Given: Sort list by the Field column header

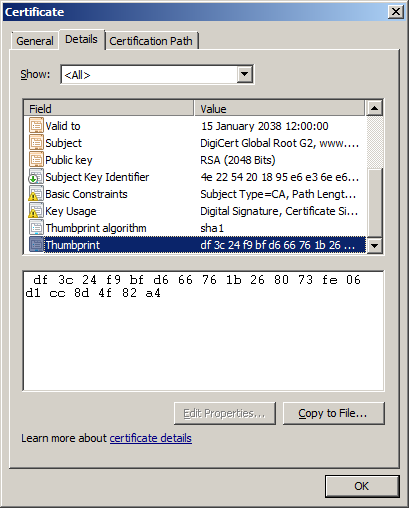Looking at the screenshot, I should [109, 109].
